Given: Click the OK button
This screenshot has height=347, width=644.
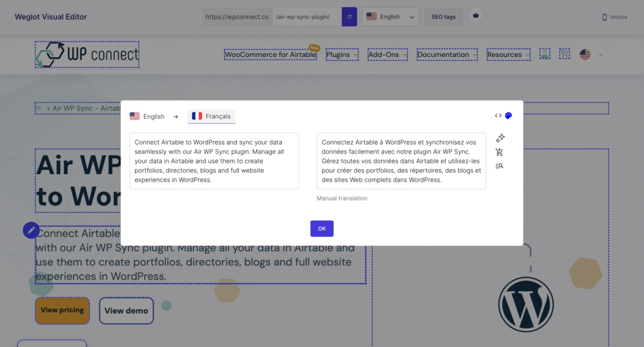Looking at the screenshot, I should tap(321, 229).
